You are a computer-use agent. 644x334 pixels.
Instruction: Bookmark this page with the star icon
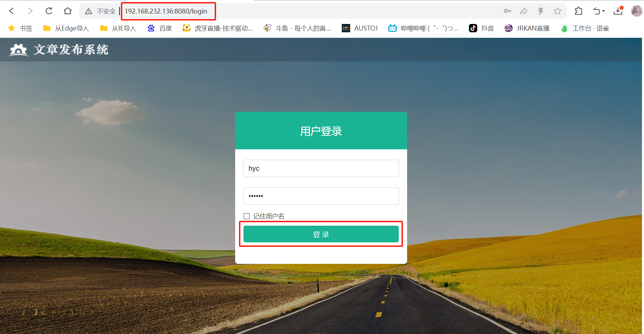(558, 11)
